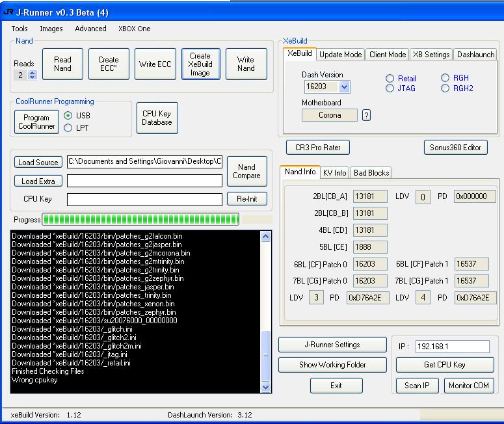Click the log scrollbar up arrow

coord(265,237)
